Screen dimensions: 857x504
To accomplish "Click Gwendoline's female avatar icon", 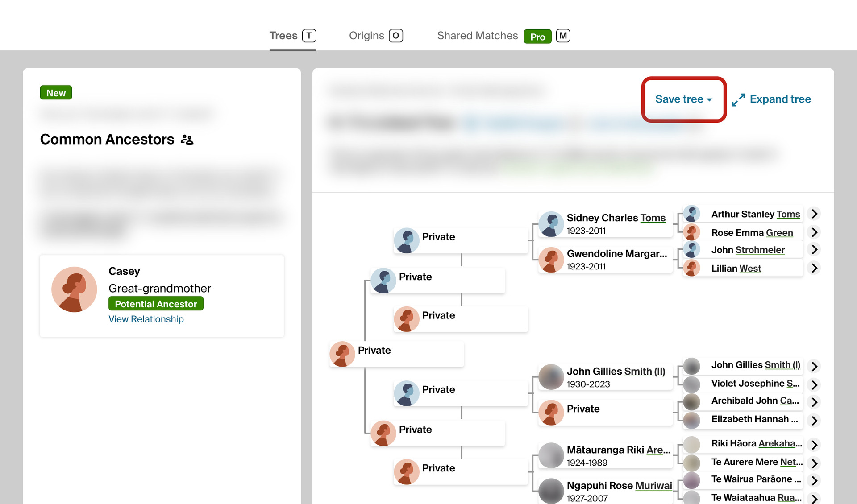I will [551, 260].
